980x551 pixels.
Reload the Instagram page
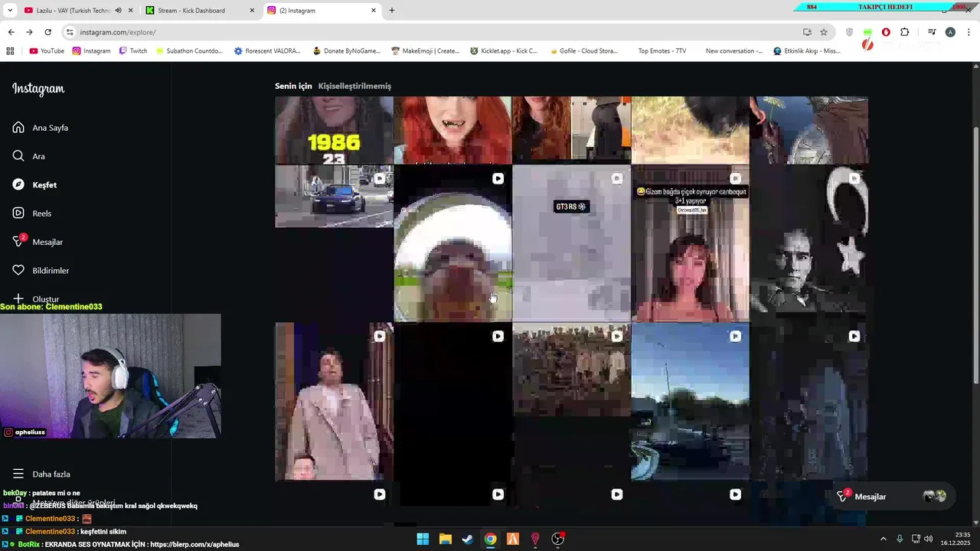click(47, 32)
